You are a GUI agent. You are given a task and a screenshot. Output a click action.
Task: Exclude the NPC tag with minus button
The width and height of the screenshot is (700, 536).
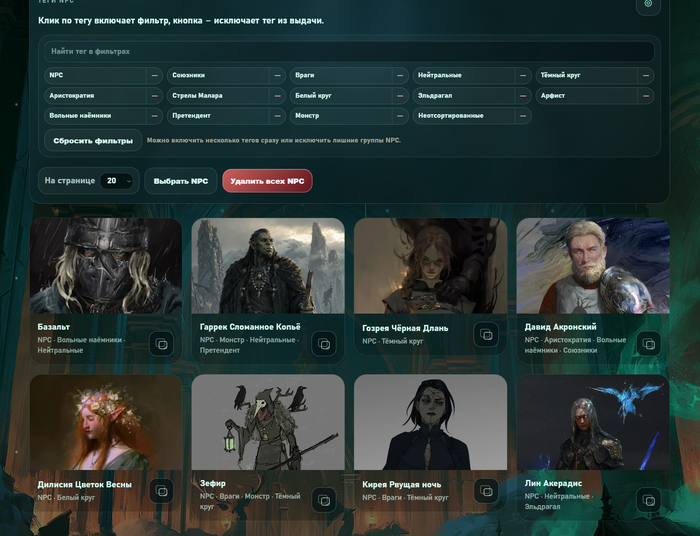[x=154, y=75]
